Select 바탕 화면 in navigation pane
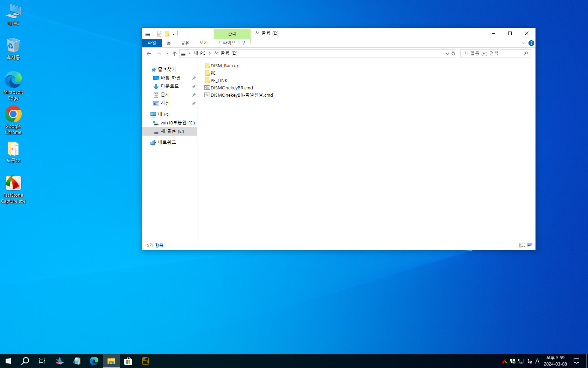588x368 pixels. tap(170, 78)
